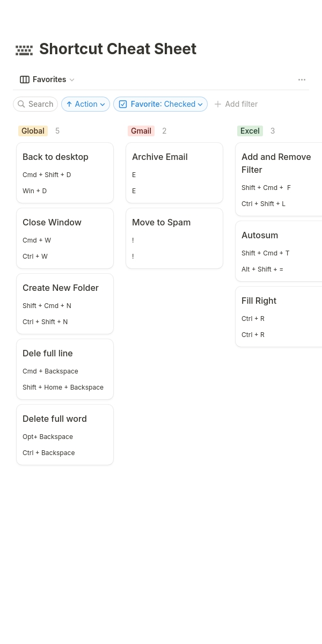322x644 pixels.
Task: Open the Autosum shortcut card
Action: coord(279,251)
